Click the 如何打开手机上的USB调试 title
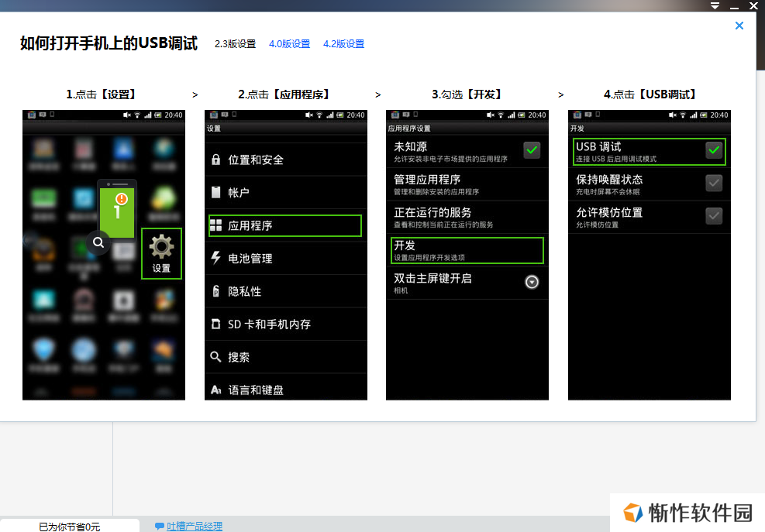 click(109, 43)
